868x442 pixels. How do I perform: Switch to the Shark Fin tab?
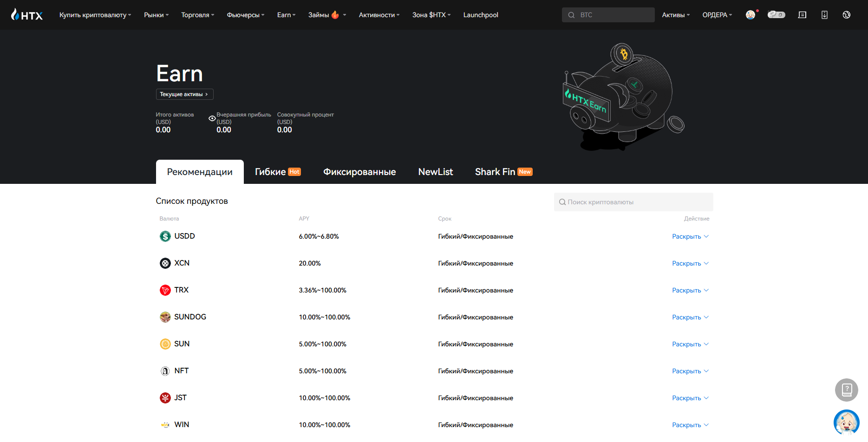pos(503,172)
